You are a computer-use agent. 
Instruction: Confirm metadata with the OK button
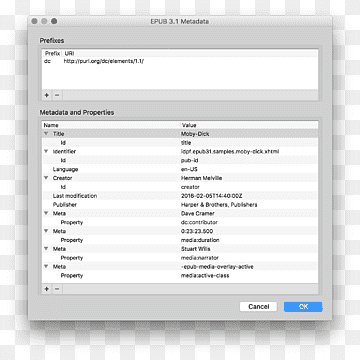coord(303,307)
